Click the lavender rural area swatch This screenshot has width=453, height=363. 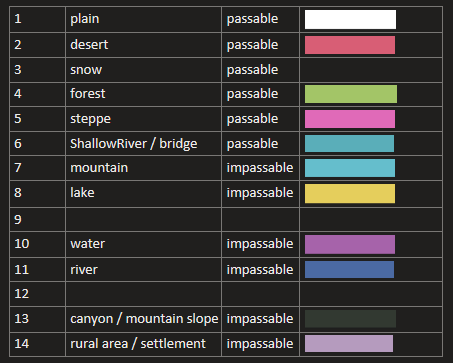click(349, 343)
